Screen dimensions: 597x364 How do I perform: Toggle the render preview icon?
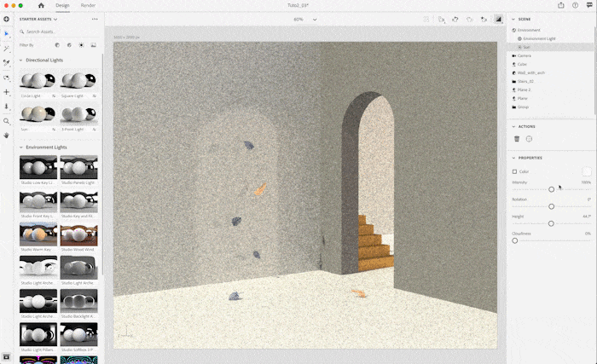pyautogui.click(x=498, y=19)
